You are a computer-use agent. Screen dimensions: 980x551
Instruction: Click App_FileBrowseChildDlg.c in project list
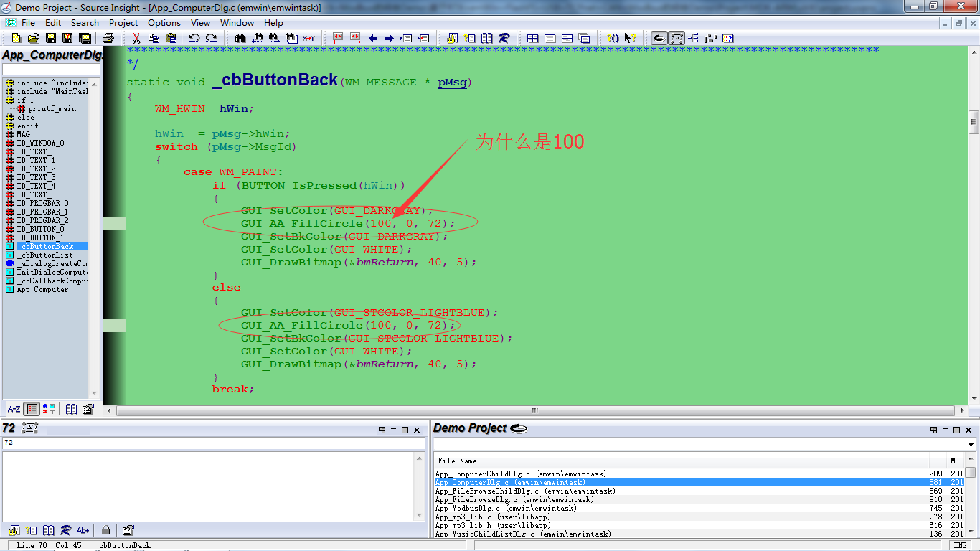pyautogui.click(x=525, y=491)
